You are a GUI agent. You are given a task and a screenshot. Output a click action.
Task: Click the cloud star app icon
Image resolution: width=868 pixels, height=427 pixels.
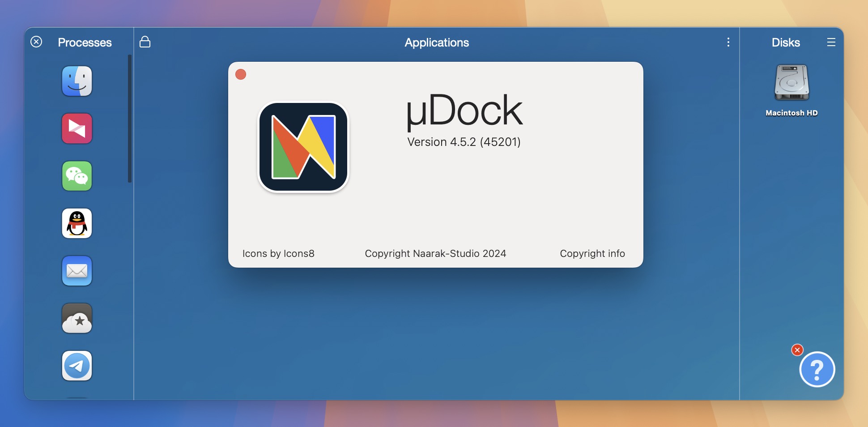pos(77,318)
